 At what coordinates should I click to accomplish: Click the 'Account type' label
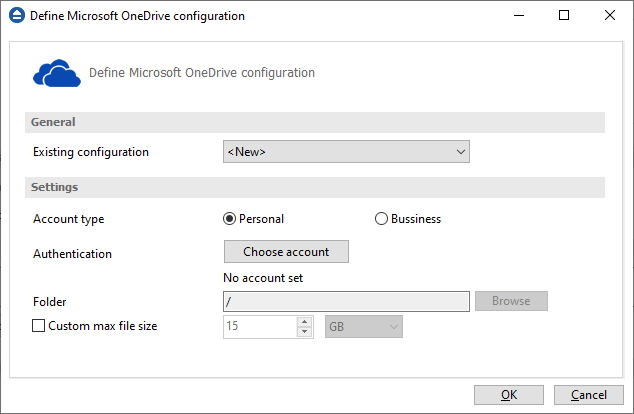point(69,219)
